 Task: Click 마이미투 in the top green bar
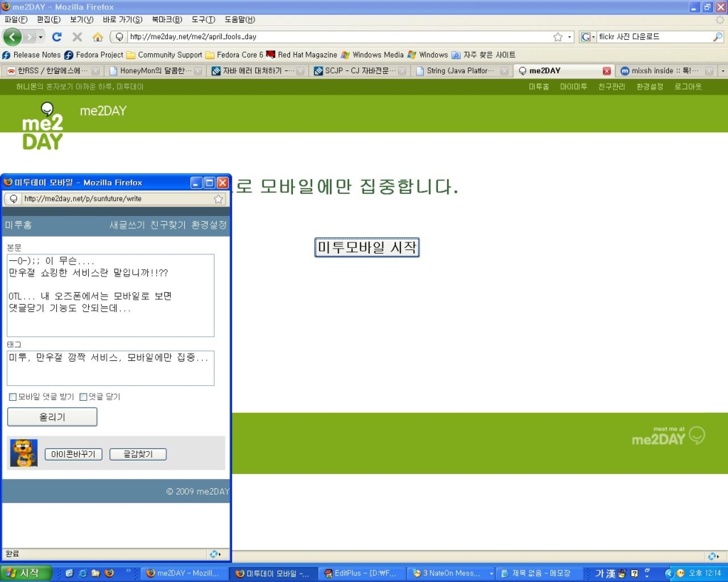click(x=574, y=87)
